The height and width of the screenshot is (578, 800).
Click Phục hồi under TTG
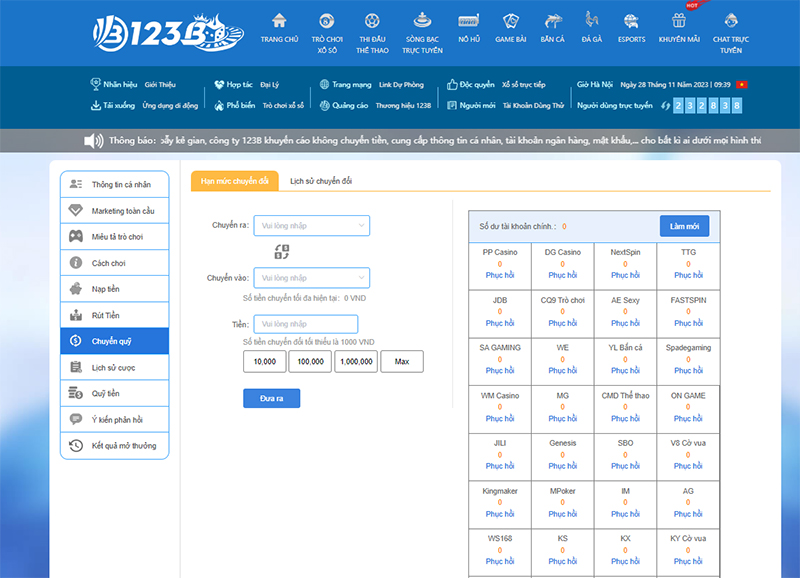688,275
